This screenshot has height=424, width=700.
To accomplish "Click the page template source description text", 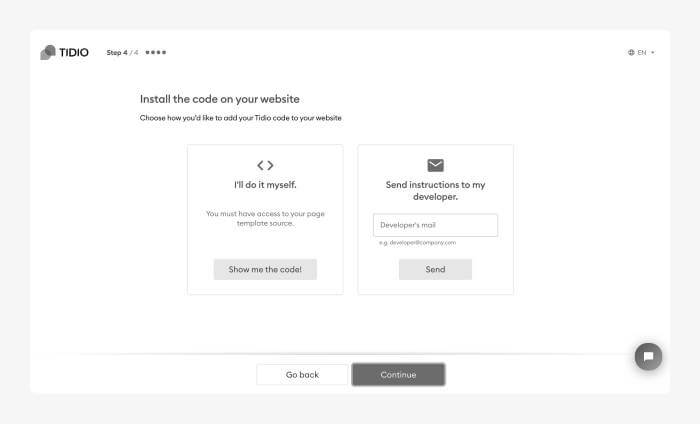I will pos(265,218).
